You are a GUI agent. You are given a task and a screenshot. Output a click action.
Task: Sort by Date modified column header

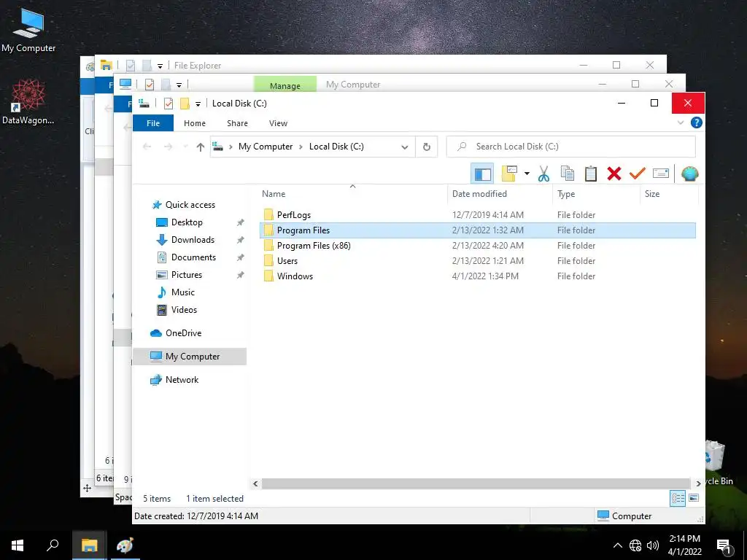click(x=479, y=194)
